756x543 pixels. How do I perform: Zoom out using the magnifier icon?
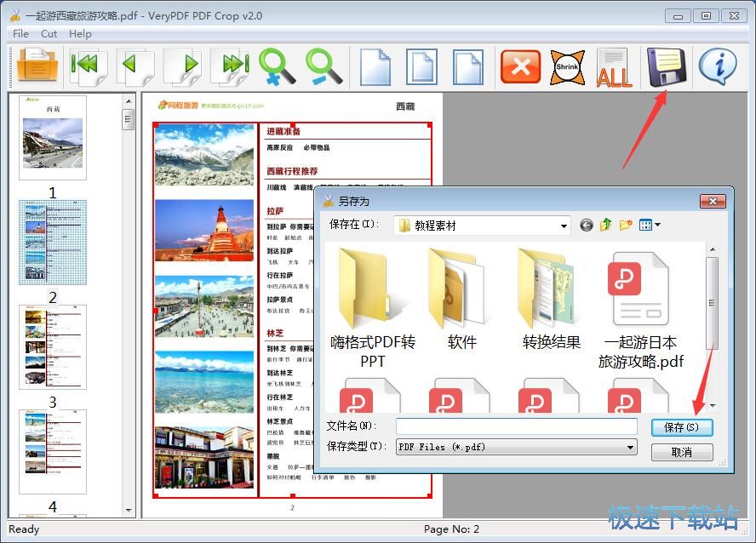[x=322, y=64]
